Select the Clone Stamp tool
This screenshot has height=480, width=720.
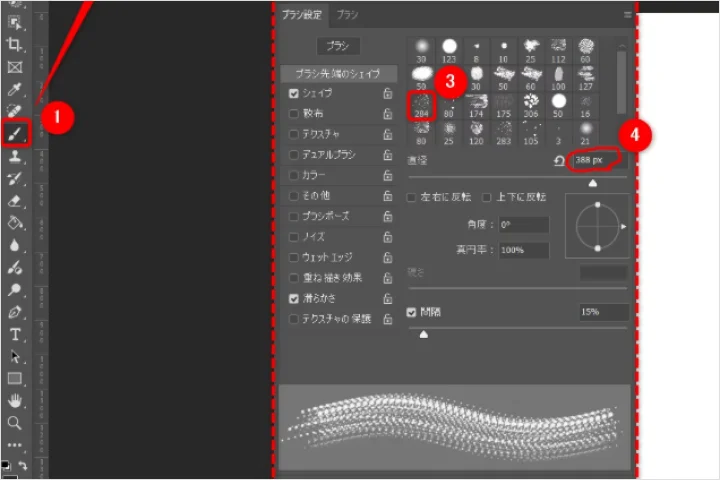15,156
